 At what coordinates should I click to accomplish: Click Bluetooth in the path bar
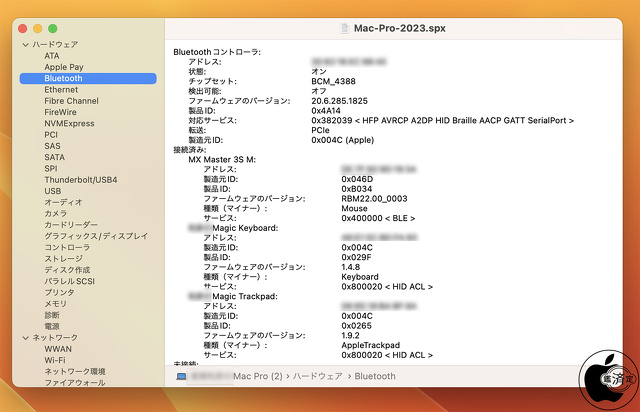pos(375,376)
